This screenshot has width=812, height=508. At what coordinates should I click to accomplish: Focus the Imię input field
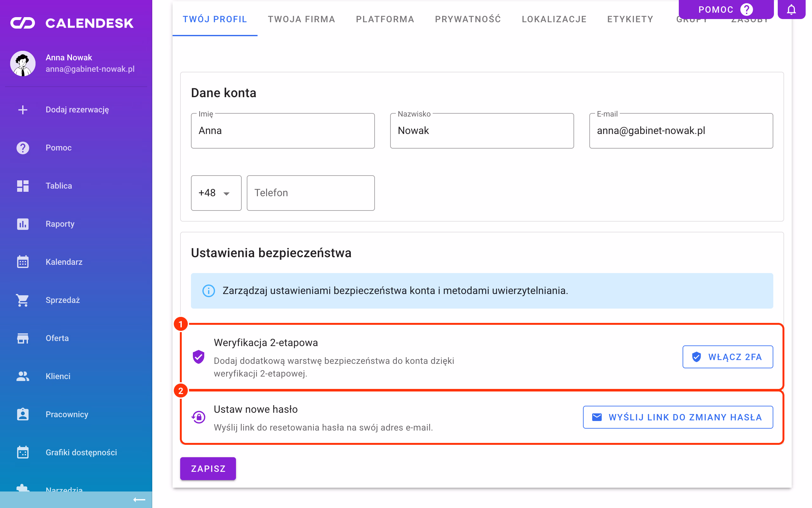pyautogui.click(x=283, y=131)
